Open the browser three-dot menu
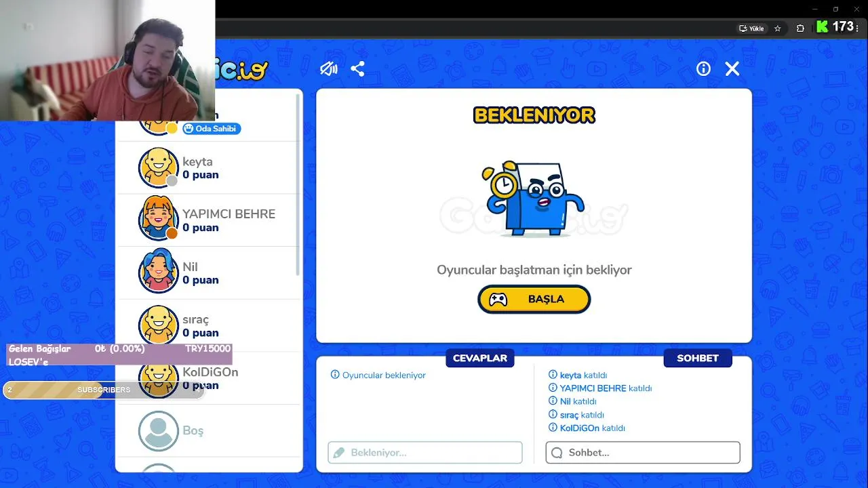This screenshot has height=488, width=868. [858, 28]
